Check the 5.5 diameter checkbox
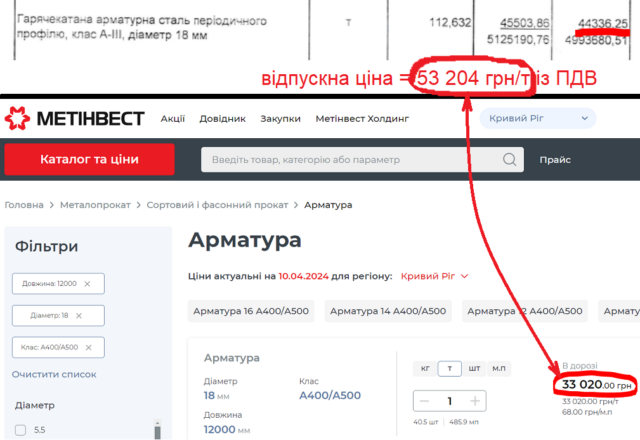Screen dimensions: 640x440 [x=21, y=431]
